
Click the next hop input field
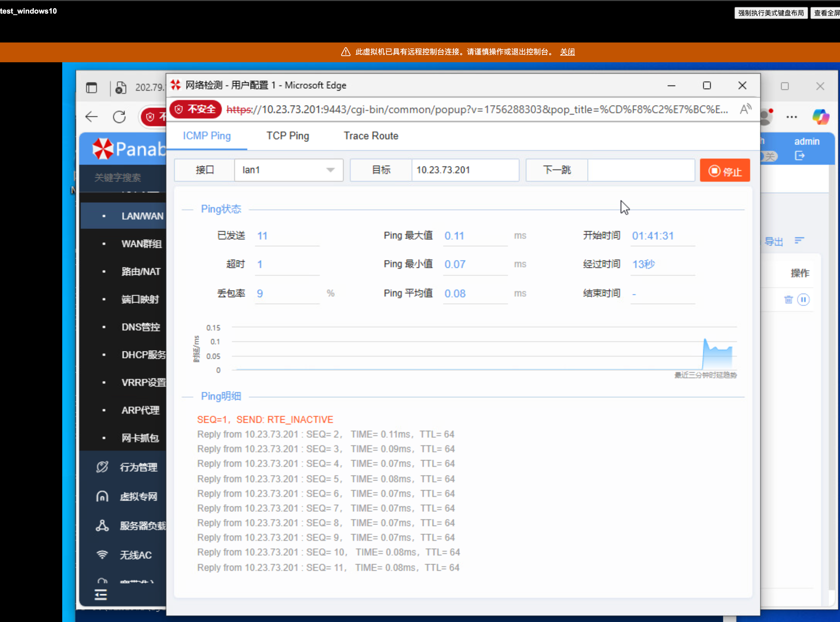(640, 170)
